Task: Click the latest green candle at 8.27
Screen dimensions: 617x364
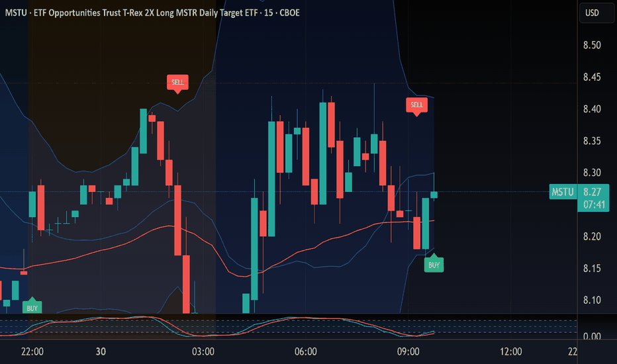Action: tap(434, 195)
